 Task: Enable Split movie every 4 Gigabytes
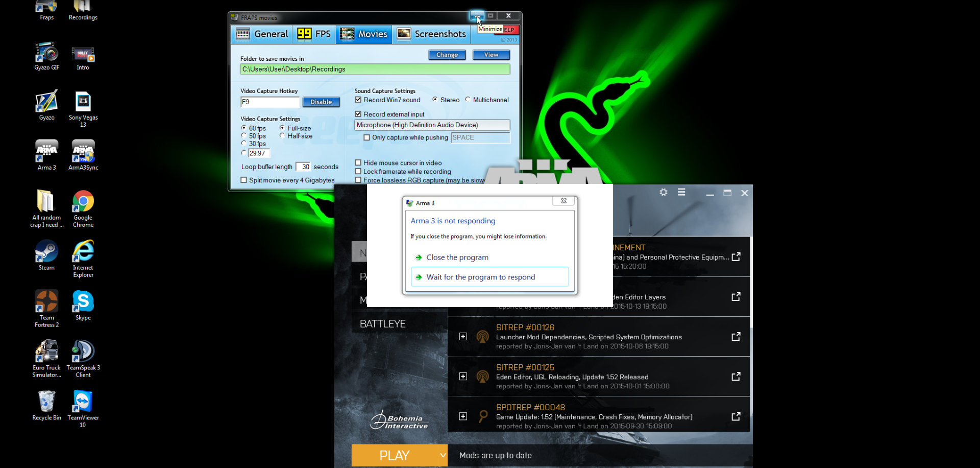[244, 180]
